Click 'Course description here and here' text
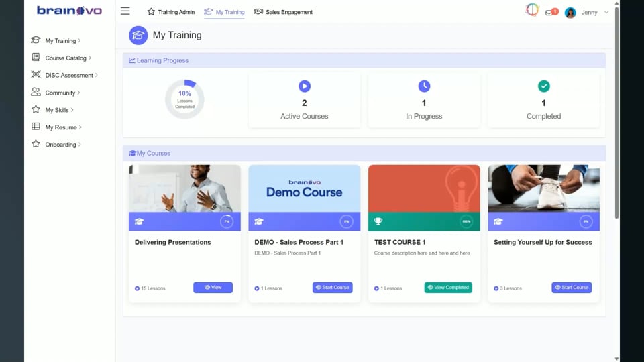Viewport: 644px width, 362px height. pos(422,253)
